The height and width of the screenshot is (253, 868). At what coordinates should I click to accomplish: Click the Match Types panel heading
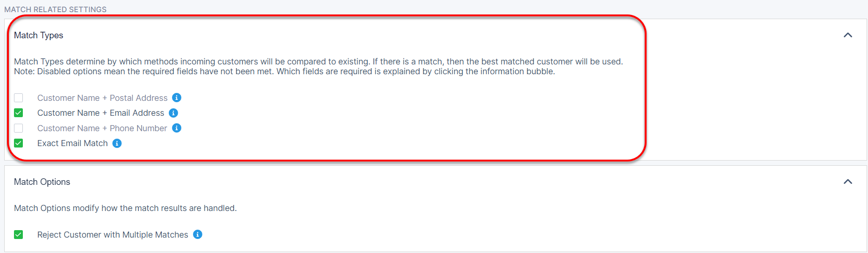pyautogui.click(x=39, y=35)
